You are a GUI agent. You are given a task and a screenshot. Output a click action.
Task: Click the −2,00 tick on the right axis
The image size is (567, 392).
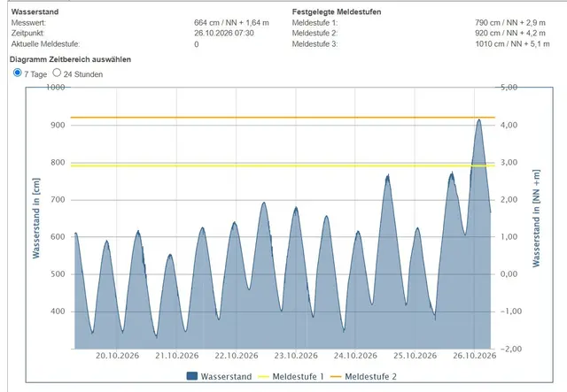coord(511,349)
